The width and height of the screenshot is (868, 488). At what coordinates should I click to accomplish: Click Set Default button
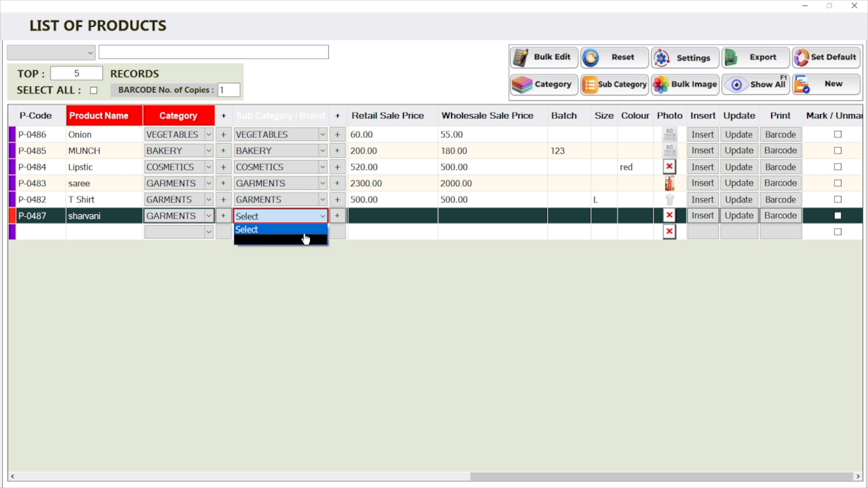coord(826,57)
